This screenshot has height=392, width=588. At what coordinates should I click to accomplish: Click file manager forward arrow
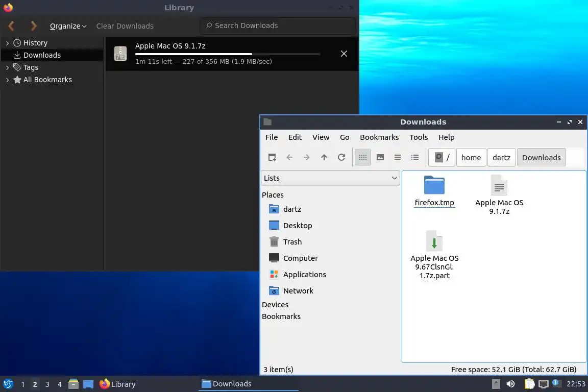coord(306,157)
